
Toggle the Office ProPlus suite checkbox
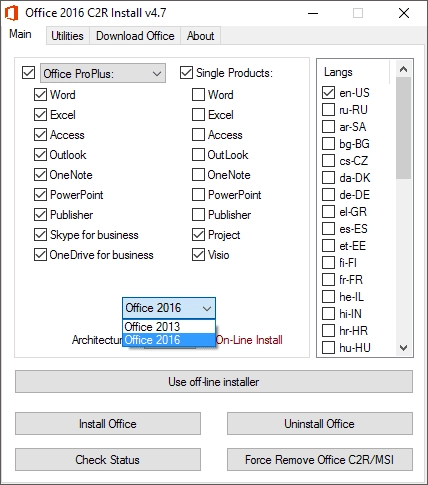click(x=28, y=73)
